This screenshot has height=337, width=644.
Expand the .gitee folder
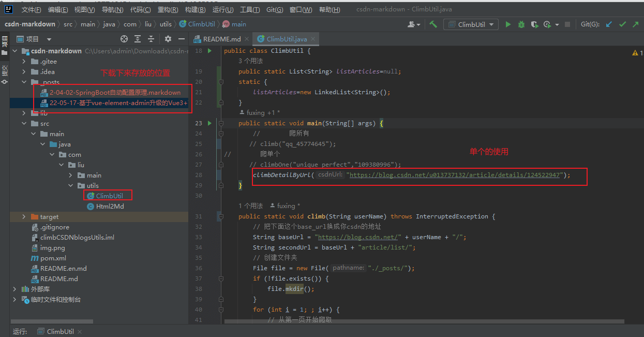click(24, 61)
